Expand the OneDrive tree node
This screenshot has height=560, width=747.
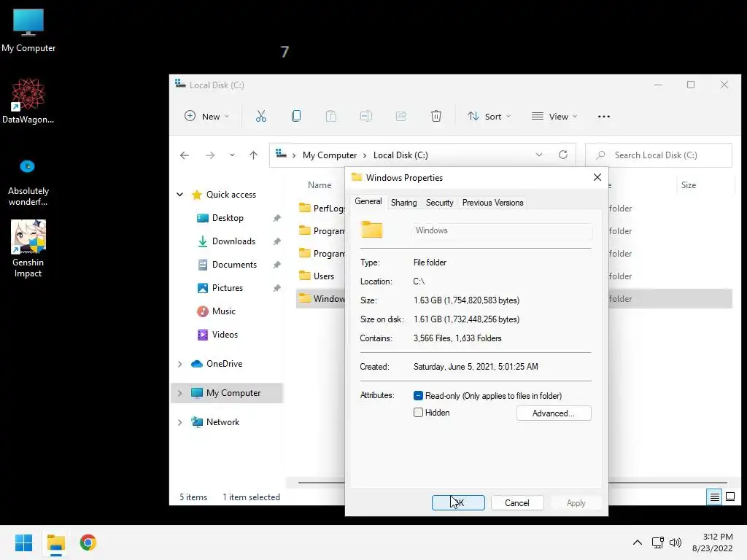pos(180,364)
